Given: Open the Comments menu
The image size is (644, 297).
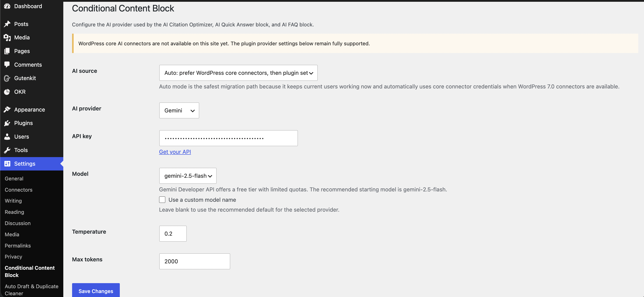Looking at the screenshot, I should point(31,64).
